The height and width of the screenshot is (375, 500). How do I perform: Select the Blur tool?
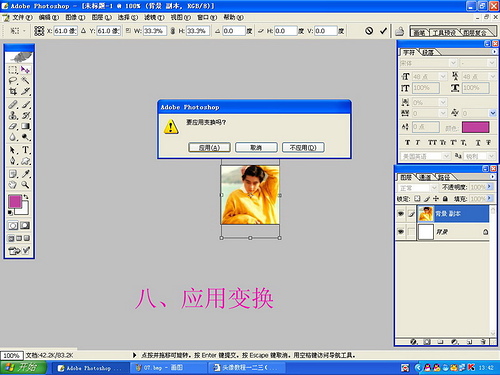click(13, 137)
